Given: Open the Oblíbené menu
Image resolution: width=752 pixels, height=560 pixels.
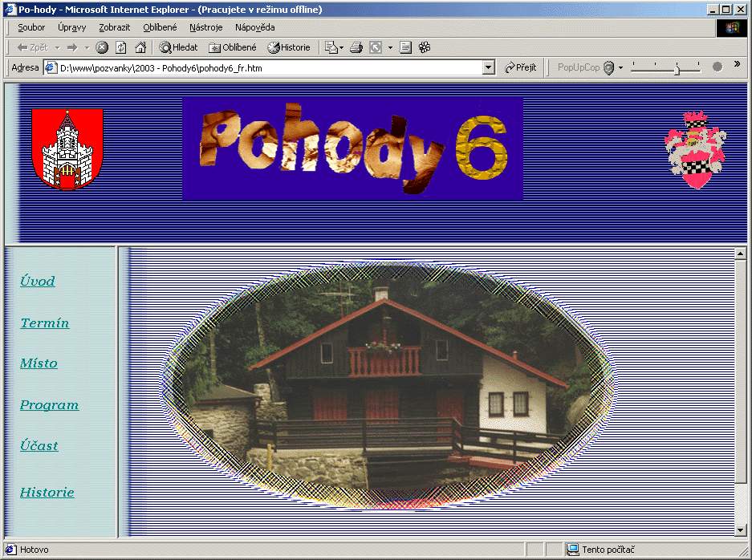Looking at the screenshot, I should point(160,27).
